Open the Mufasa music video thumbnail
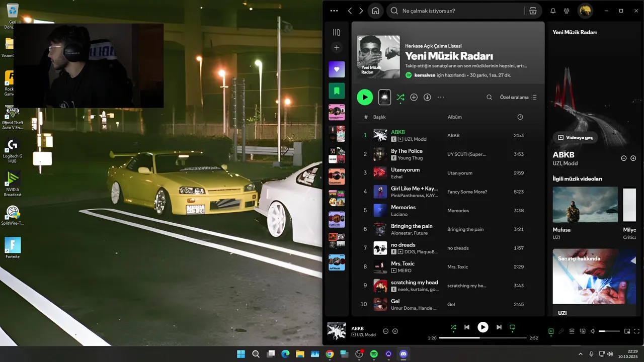 click(x=585, y=205)
